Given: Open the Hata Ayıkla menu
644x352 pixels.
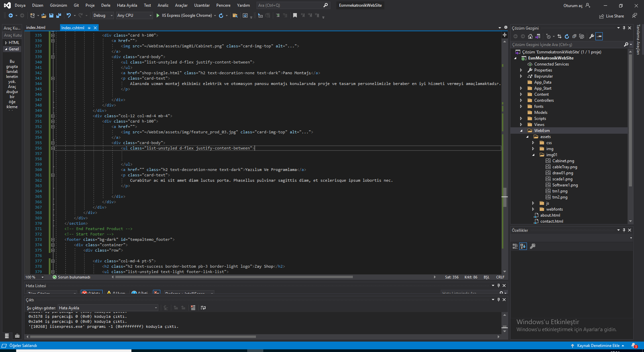Looking at the screenshot, I should point(127,5).
